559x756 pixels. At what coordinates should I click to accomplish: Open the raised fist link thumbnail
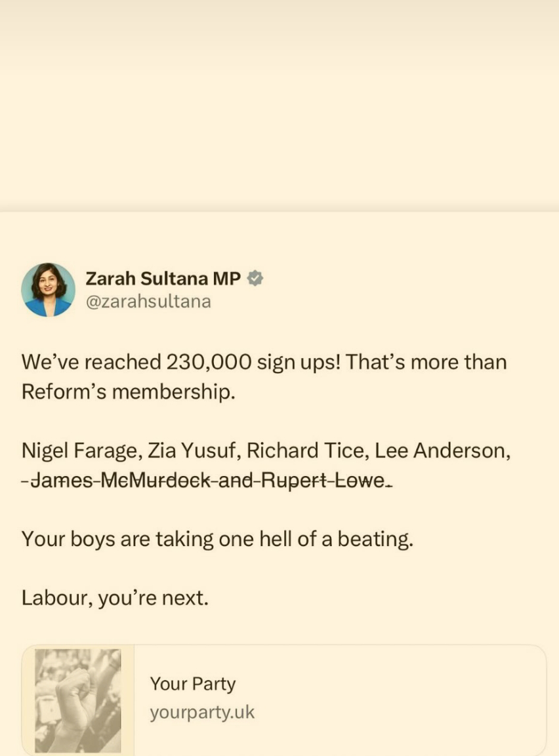[77, 700]
